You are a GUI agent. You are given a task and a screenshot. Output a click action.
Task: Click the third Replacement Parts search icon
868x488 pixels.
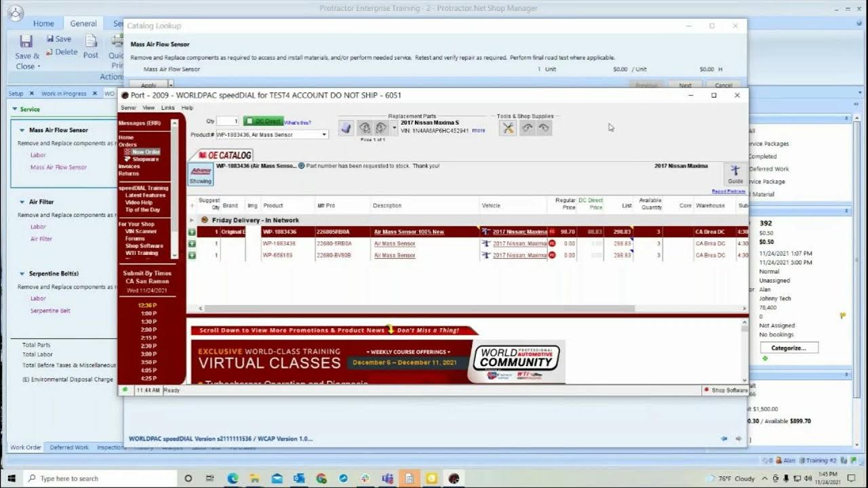(381, 127)
